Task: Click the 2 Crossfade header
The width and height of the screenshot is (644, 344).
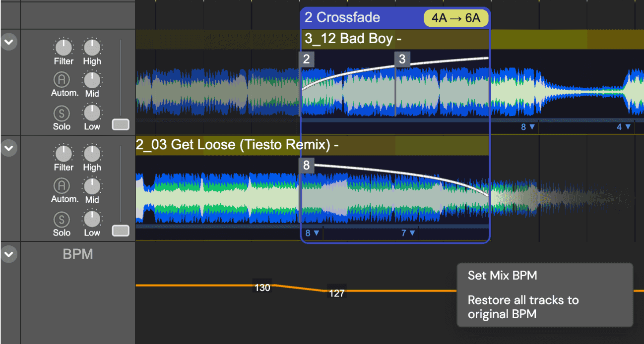Action: (x=342, y=17)
